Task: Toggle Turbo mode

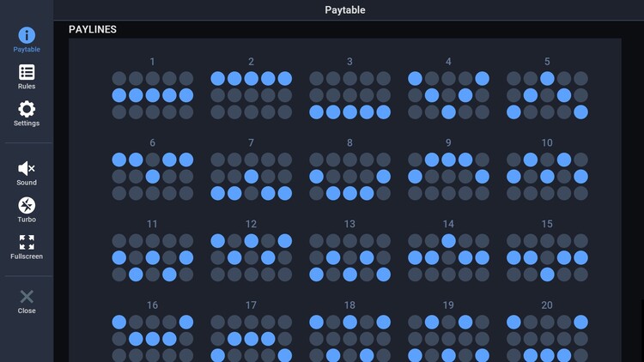Action: (x=27, y=206)
